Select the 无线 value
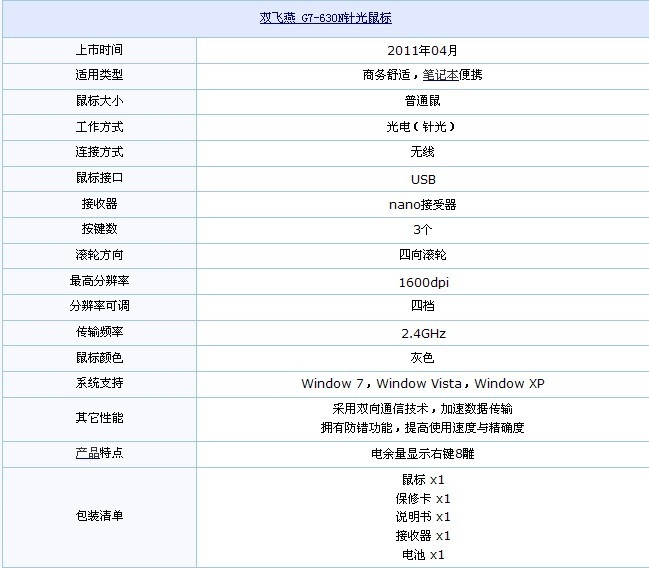649x568 pixels. [422, 152]
